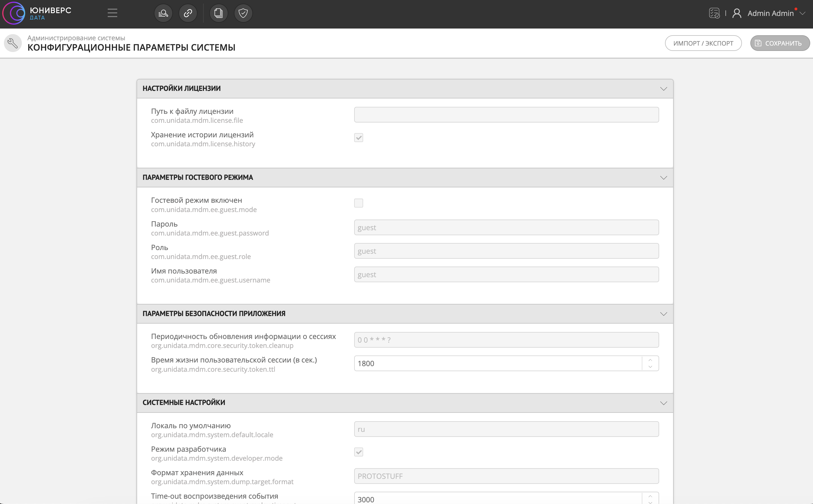This screenshot has height=504, width=813.
Task: Click Имя пользователя input field
Action: click(506, 275)
